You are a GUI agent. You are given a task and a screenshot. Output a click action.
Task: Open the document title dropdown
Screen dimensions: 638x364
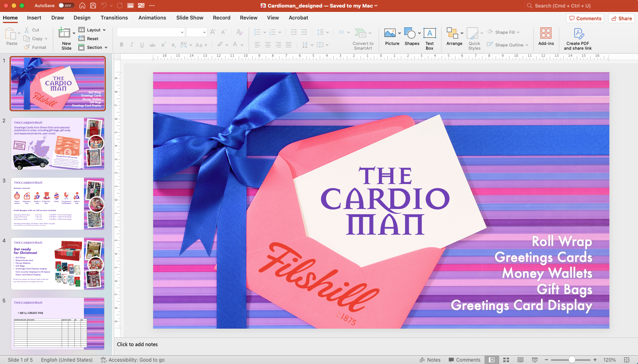376,6
